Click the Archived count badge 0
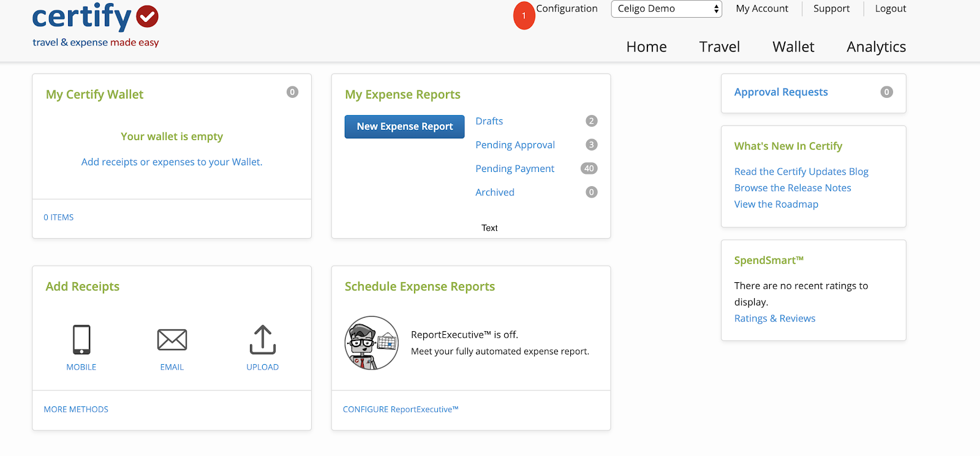Image resolution: width=980 pixels, height=456 pixels. [x=591, y=192]
